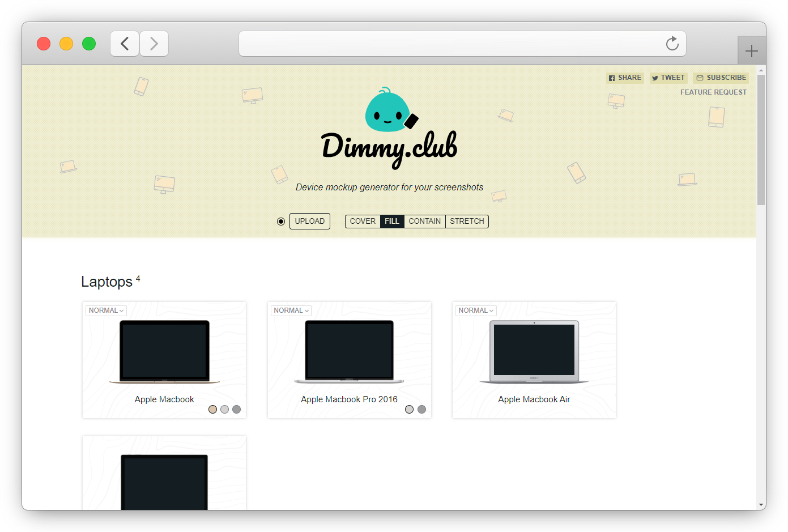Choose silver color for Macbook Pro 2016
The height and width of the screenshot is (532, 788).
(x=409, y=410)
